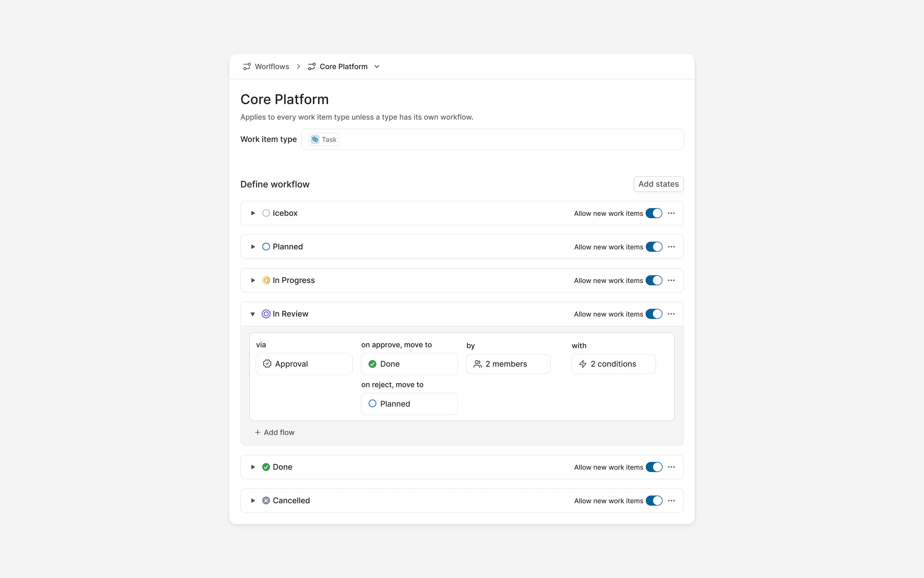Screen dimensions: 924x578
Task: Expand the Planned state row
Action: pyautogui.click(x=253, y=247)
